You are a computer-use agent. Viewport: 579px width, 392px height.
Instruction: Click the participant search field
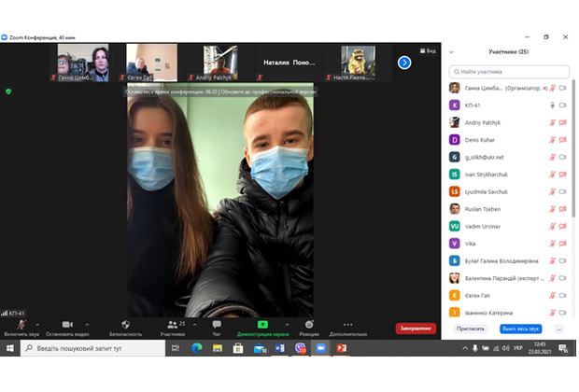click(x=509, y=71)
